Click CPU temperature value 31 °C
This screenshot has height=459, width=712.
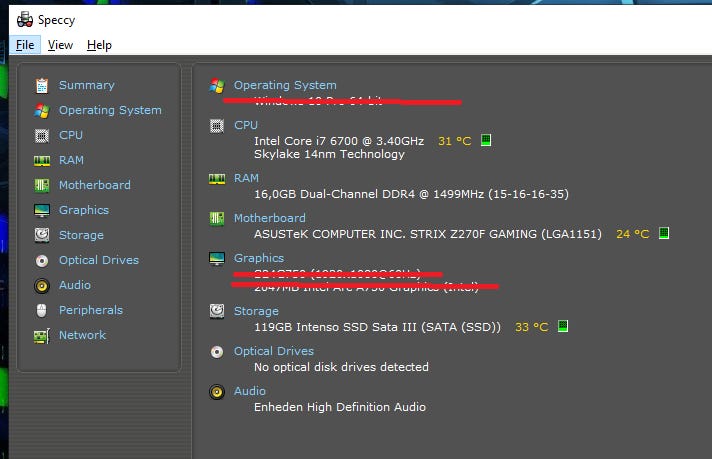[x=455, y=141]
